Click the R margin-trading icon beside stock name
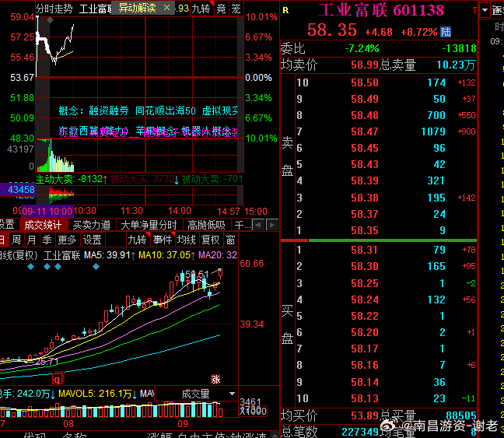Image resolution: width=504 pixels, height=438 pixels. 285,11
